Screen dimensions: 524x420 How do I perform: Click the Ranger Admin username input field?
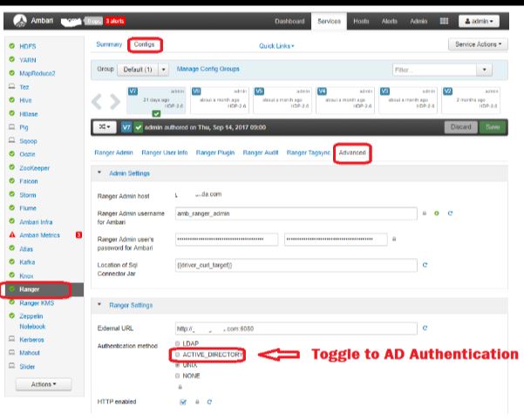(296, 213)
